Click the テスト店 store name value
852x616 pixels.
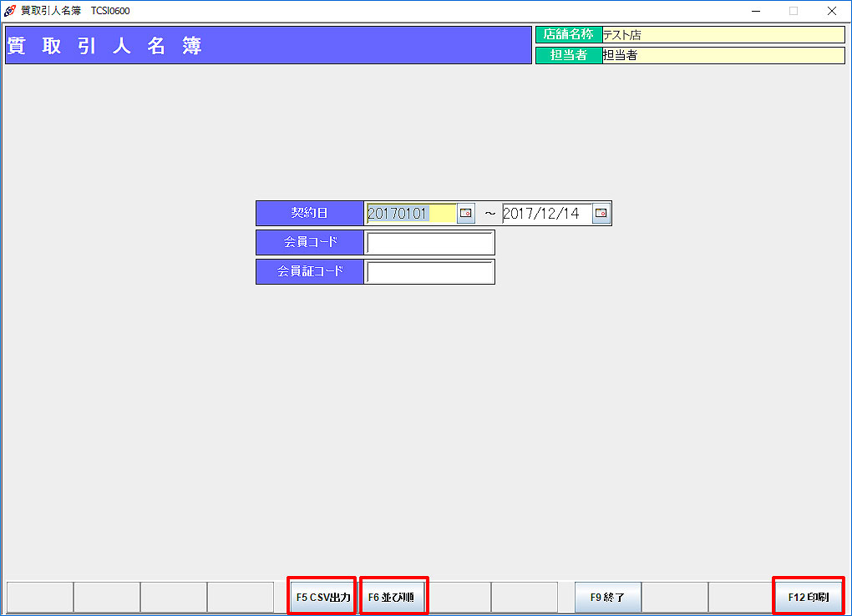[723, 35]
